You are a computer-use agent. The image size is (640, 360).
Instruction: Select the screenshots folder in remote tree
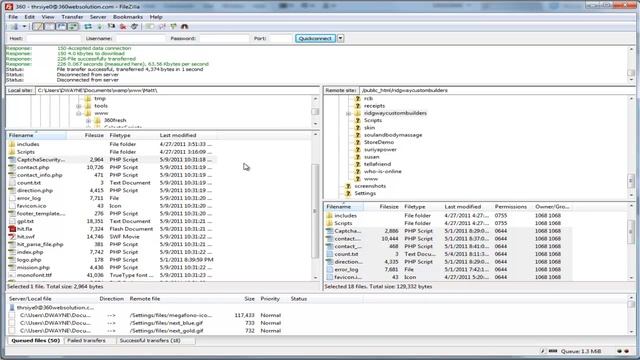click(370, 186)
